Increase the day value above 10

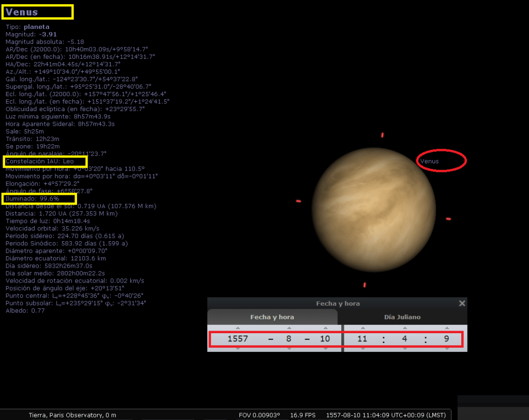(x=325, y=328)
